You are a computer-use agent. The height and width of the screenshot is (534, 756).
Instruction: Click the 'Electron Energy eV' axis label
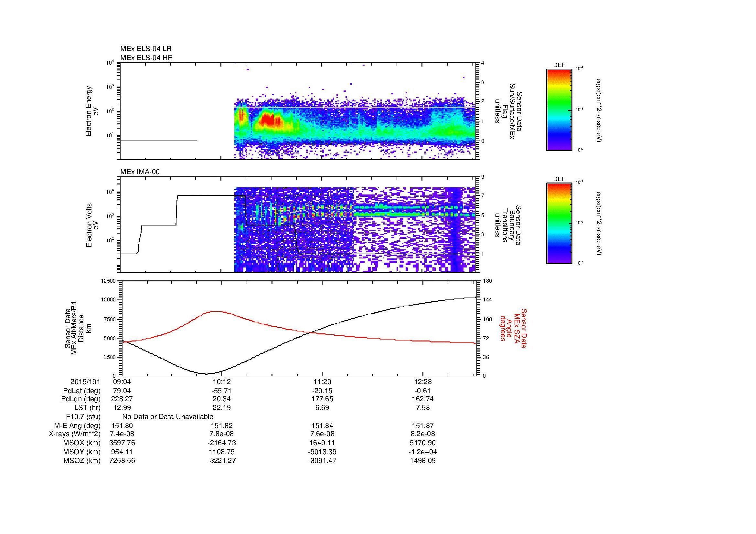92,111
